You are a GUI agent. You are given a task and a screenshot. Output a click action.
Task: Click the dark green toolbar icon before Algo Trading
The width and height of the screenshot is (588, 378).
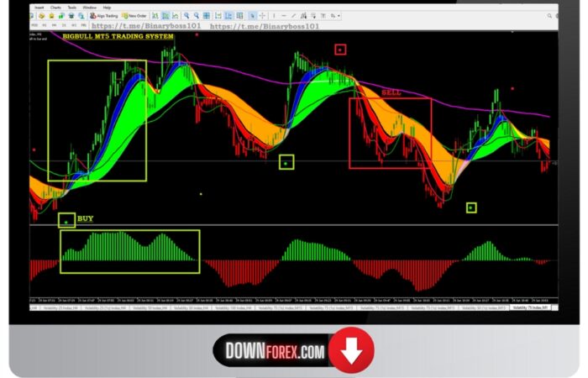click(x=71, y=16)
